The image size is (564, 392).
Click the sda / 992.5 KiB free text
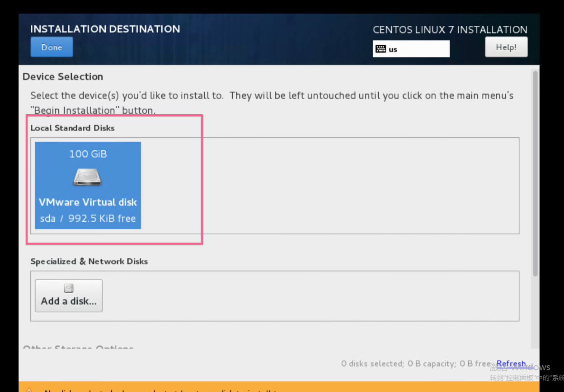tap(88, 219)
